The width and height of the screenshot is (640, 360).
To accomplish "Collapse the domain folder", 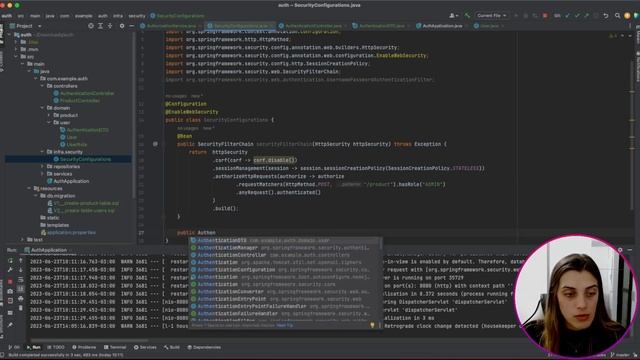I will (x=42, y=108).
